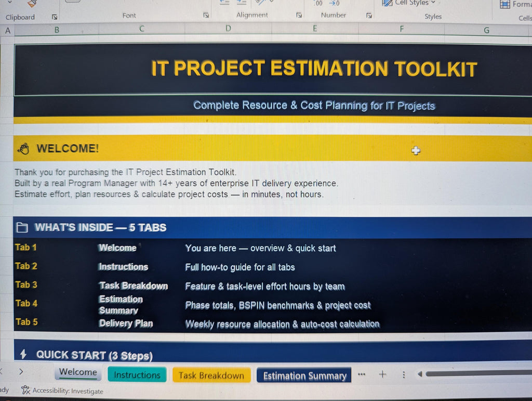The height and width of the screenshot is (401, 532).
Task: Click the folder icon beside WHAT'S INSIDE
Action: (22, 227)
